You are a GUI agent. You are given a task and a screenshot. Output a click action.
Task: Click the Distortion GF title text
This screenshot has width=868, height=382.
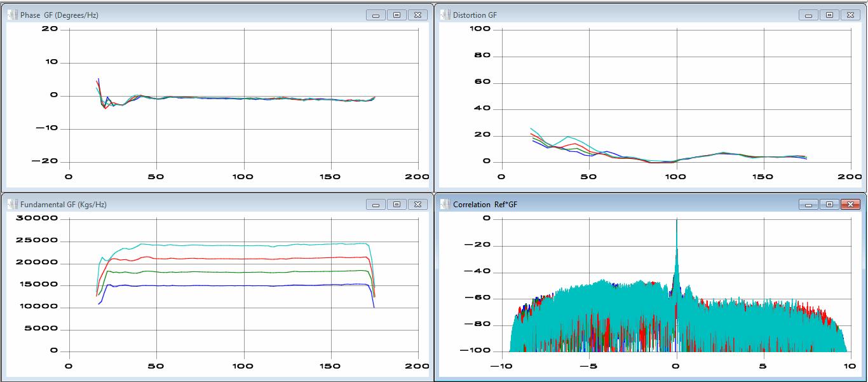click(475, 15)
